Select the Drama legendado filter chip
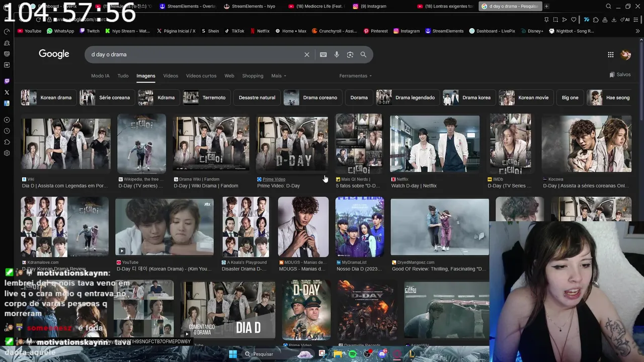This screenshot has width=644, height=362. 408,98
